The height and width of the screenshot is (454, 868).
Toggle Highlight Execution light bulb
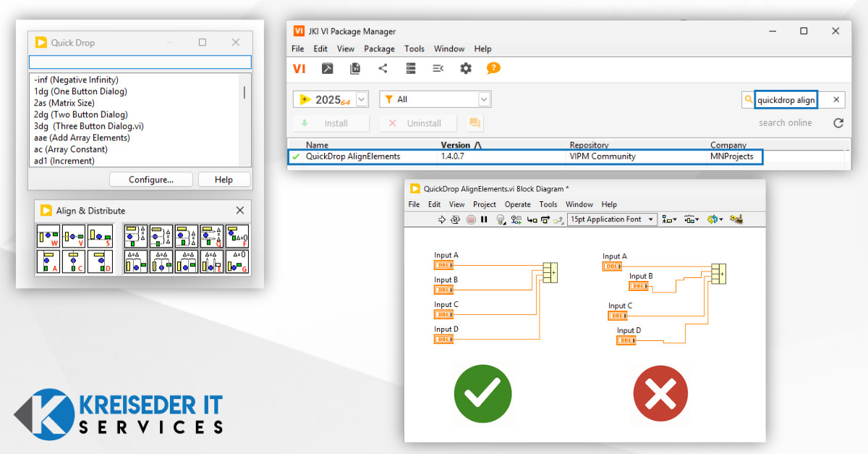click(501, 219)
